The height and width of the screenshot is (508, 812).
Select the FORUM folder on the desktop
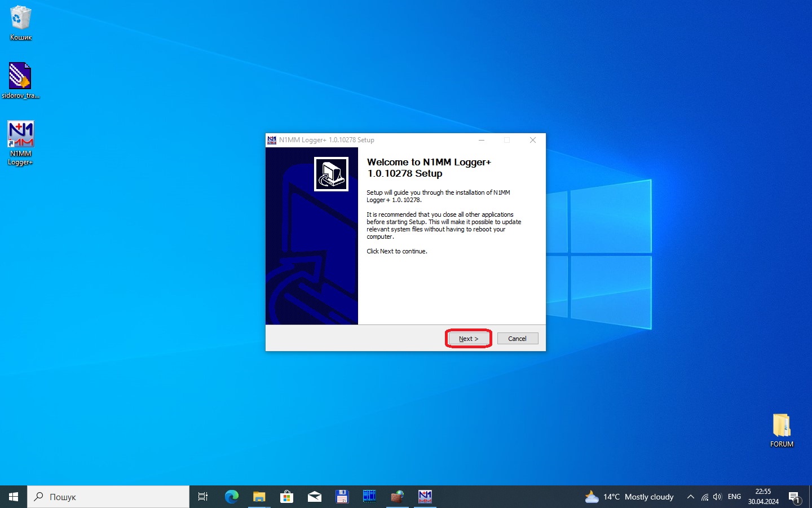click(x=782, y=431)
